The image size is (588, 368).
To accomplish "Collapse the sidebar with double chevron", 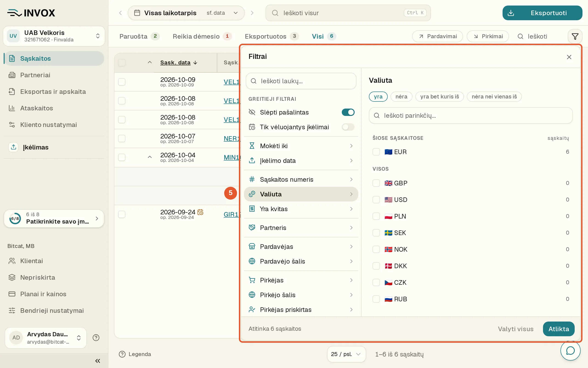I will pyautogui.click(x=98, y=361).
